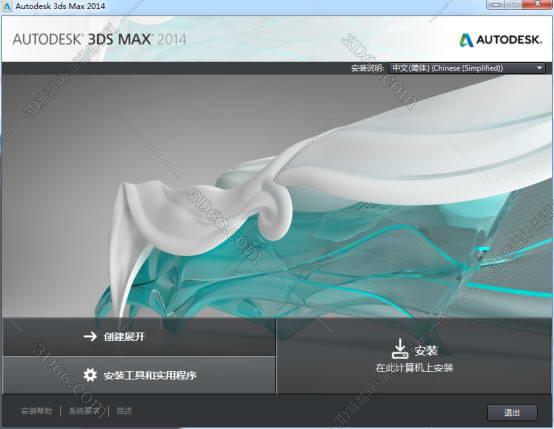Screen dimensions: 554x429
Task: Click the Autodesk logo at top right
Action: pos(500,40)
